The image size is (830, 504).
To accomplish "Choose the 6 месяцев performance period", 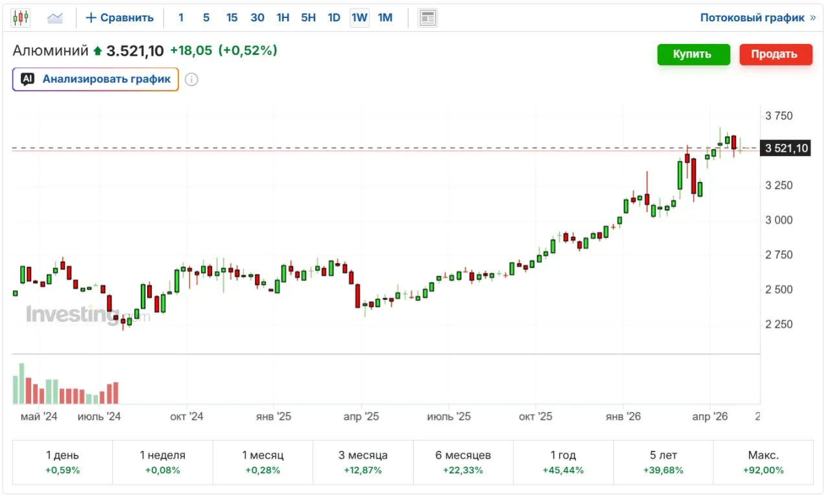I will [x=463, y=463].
